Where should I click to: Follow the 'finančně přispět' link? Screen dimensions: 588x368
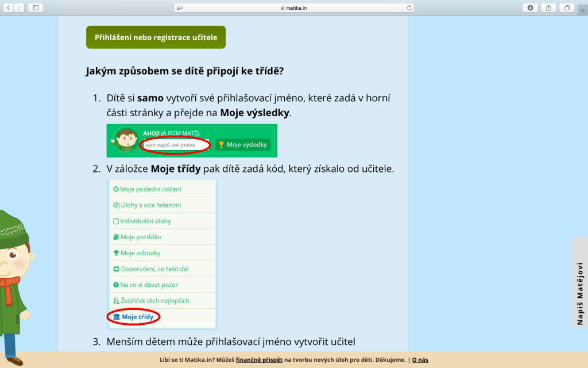[x=259, y=360]
